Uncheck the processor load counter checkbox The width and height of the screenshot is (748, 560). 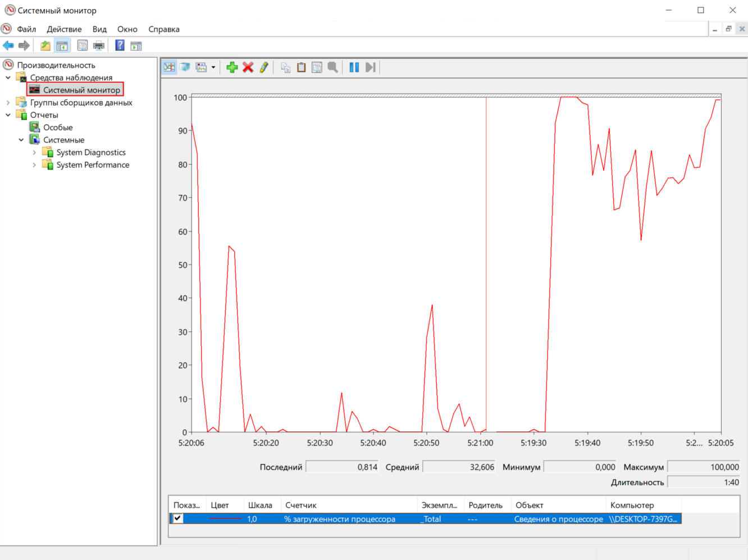(178, 518)
